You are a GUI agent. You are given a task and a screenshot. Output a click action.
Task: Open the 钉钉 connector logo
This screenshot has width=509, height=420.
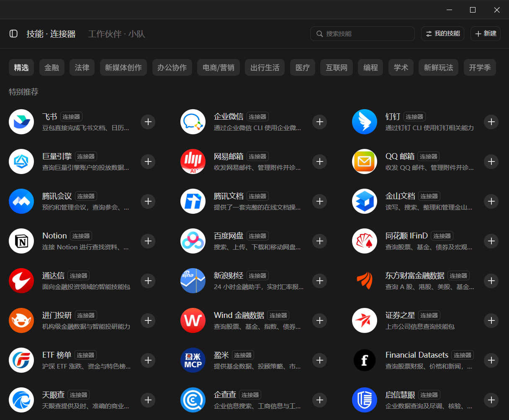365,122
